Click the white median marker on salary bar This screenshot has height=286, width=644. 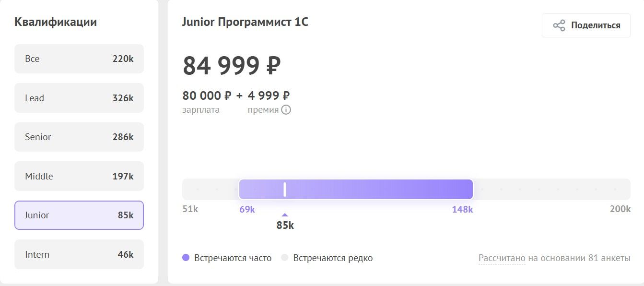coord(285,190)
